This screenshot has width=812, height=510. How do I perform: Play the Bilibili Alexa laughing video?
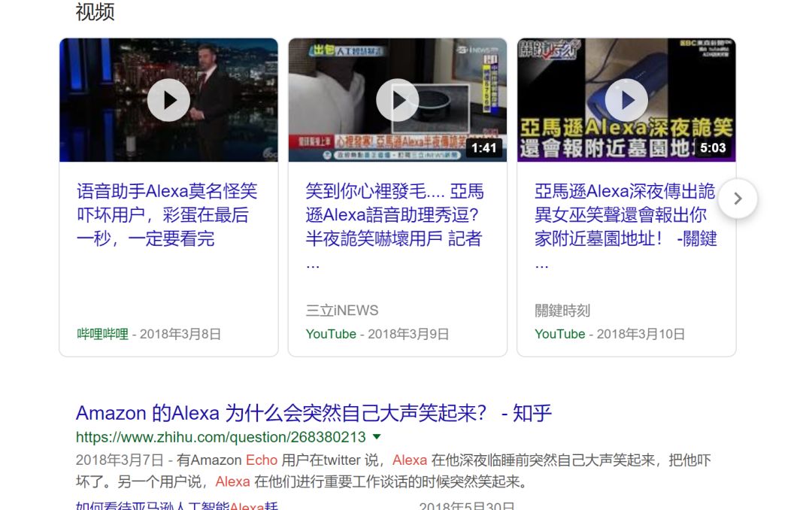click(168, 100)
